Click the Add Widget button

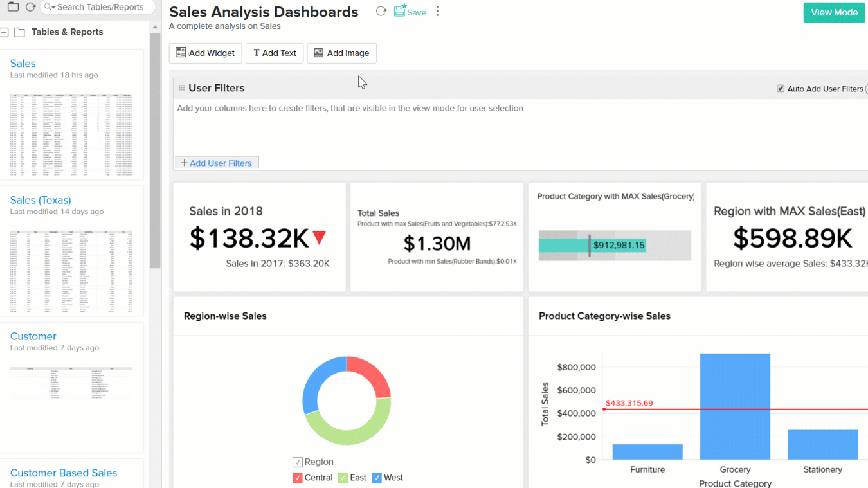pos(205,53)
